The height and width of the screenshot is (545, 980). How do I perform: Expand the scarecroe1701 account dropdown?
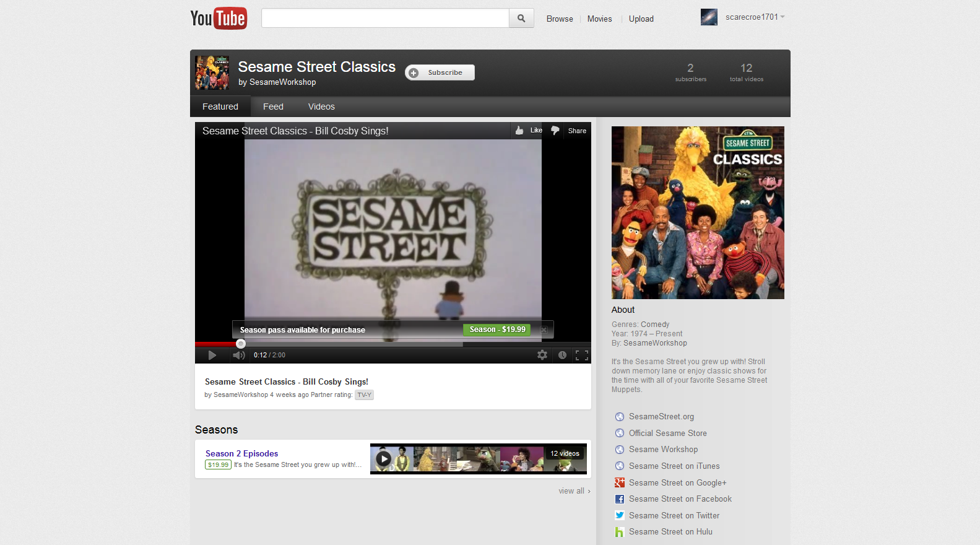click(x=783, y=17)
